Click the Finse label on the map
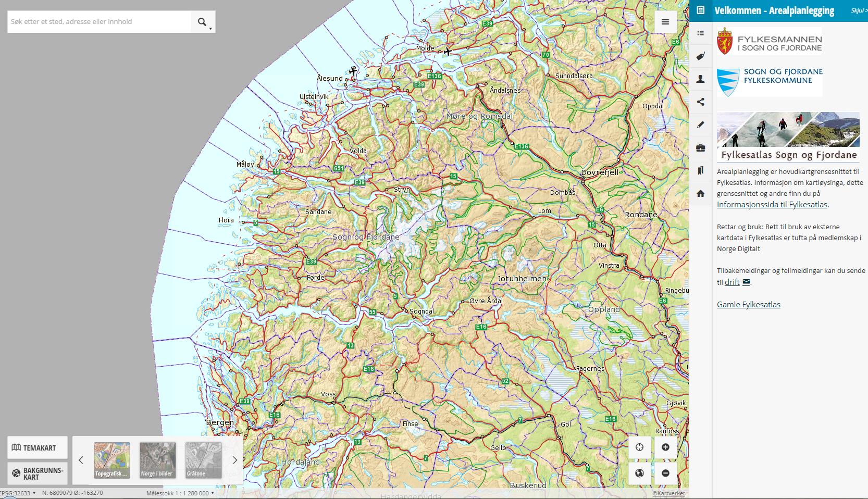 click(411, 424)
